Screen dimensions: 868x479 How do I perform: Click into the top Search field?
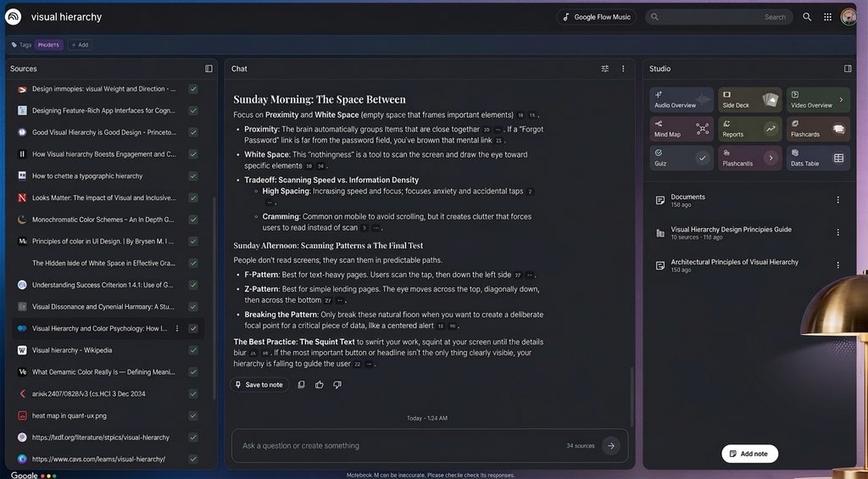pyautogui.click(x=719, y=17)
